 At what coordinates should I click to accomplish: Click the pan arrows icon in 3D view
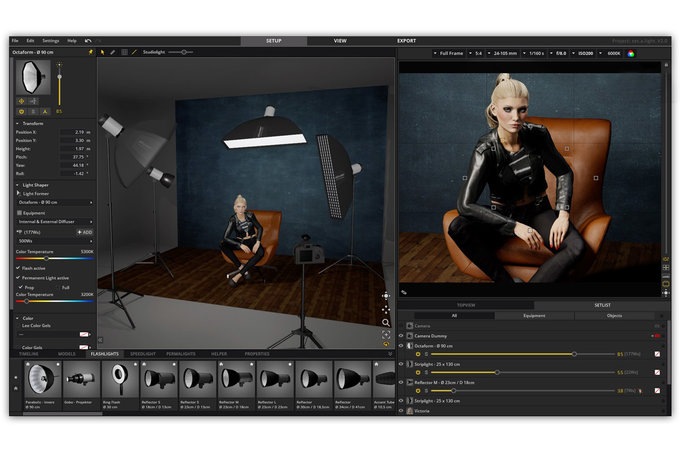[386, 310]
